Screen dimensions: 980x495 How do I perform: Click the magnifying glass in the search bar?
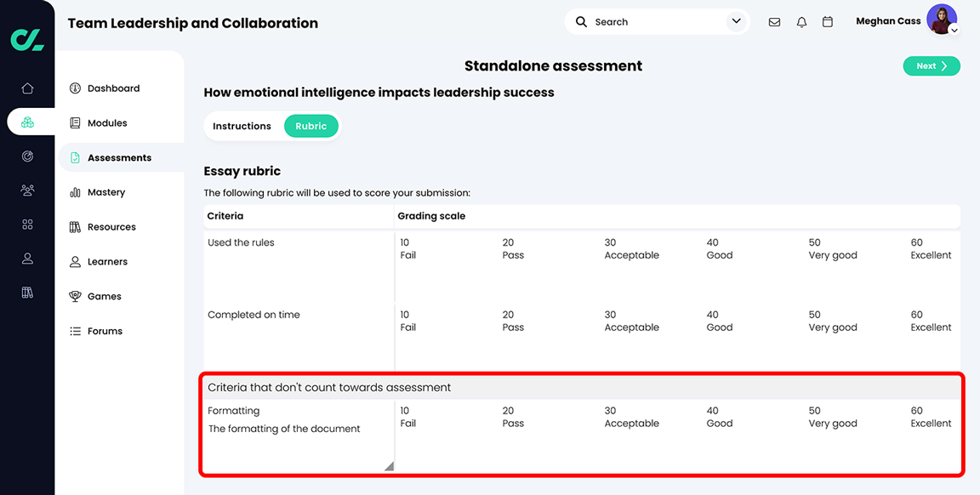pos(584,21)
